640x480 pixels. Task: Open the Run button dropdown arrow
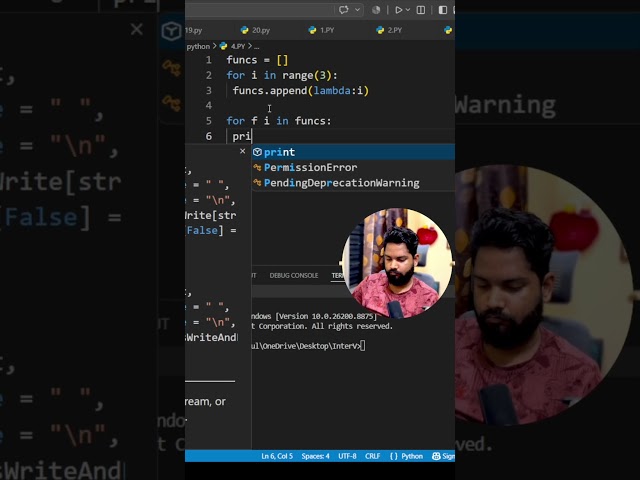[x=408, y=10]
